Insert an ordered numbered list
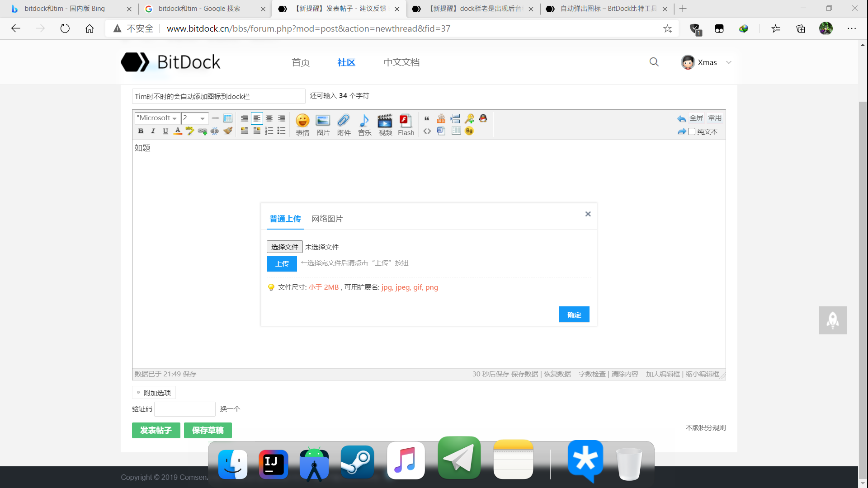 tap(269, 131)
